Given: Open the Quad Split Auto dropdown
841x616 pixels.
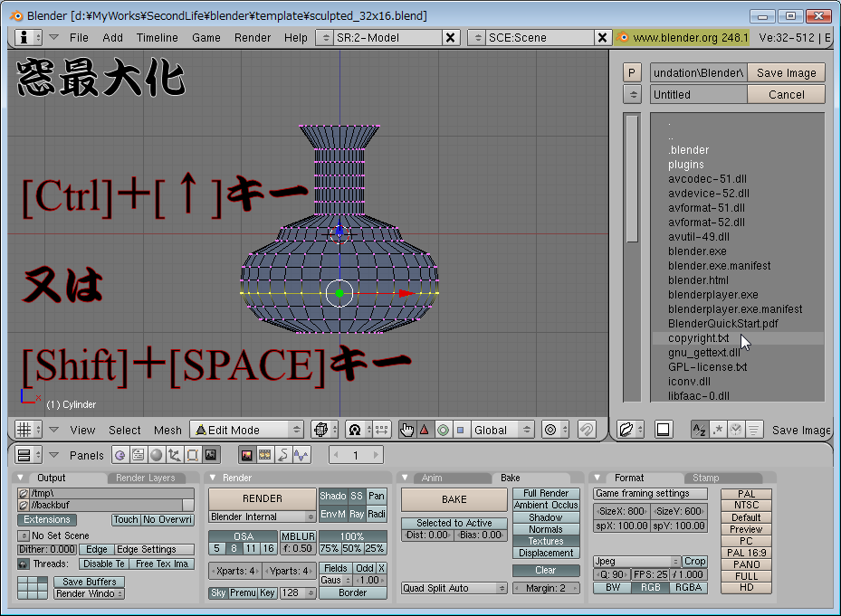Looking at the screenshot, I should (x=454, y=588).
